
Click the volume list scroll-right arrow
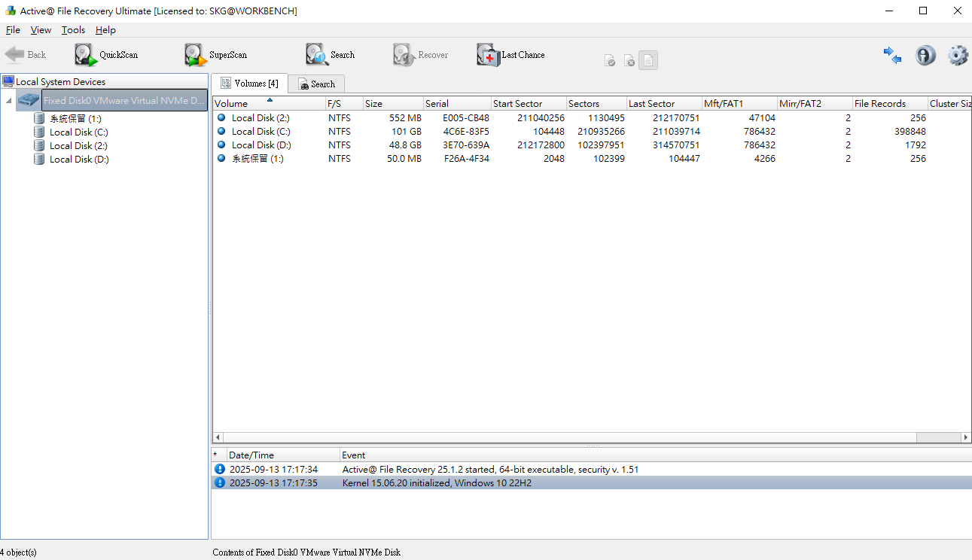click(x=966, y=437)
